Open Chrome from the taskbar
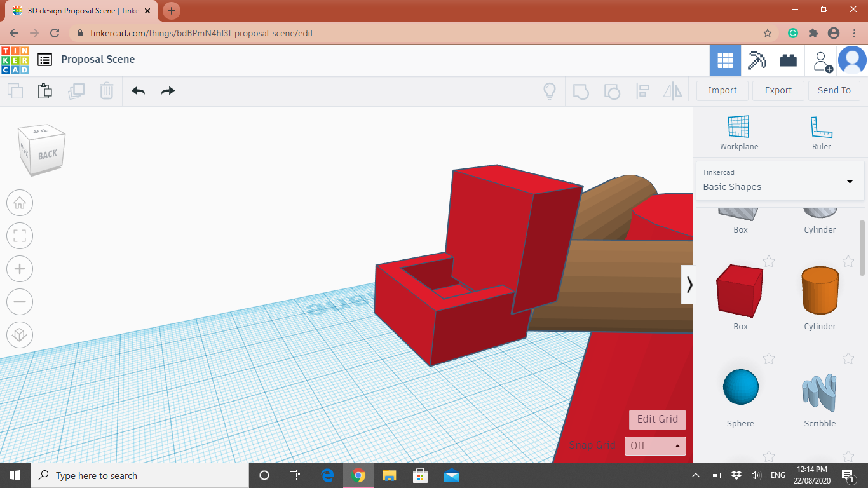Screen dimensions: 868x488 click(358, 475)
